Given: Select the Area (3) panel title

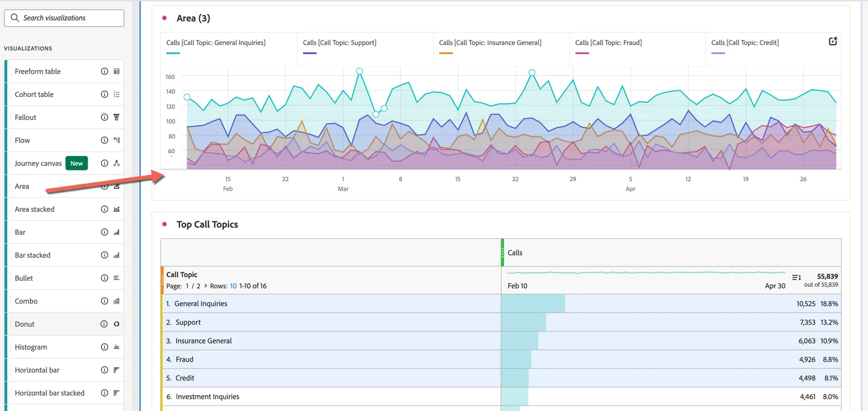Looking at the screenshot, I should (193, 18).
